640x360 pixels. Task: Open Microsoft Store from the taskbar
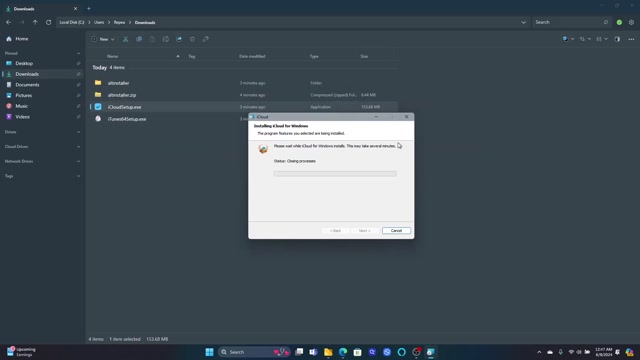point(358,352)
